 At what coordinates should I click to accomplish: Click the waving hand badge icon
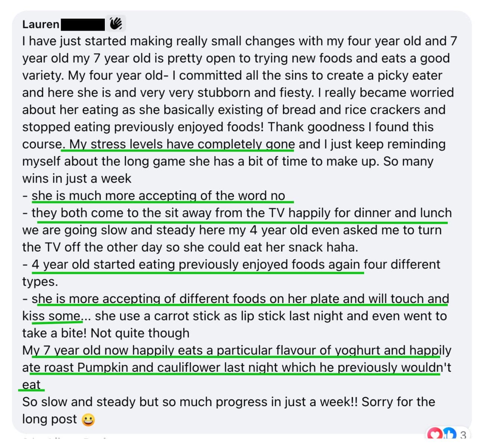point(116,24)
